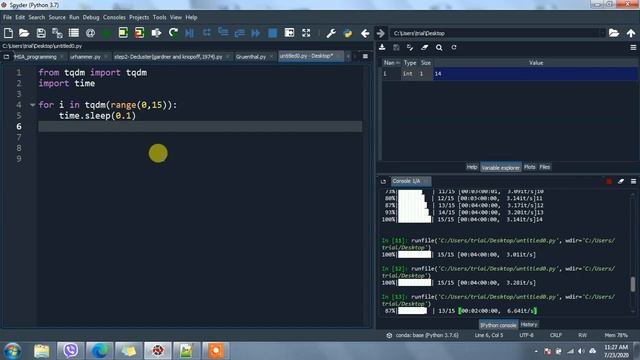
Task: Continue execution until next breakpoint
Action: (256, 33)
